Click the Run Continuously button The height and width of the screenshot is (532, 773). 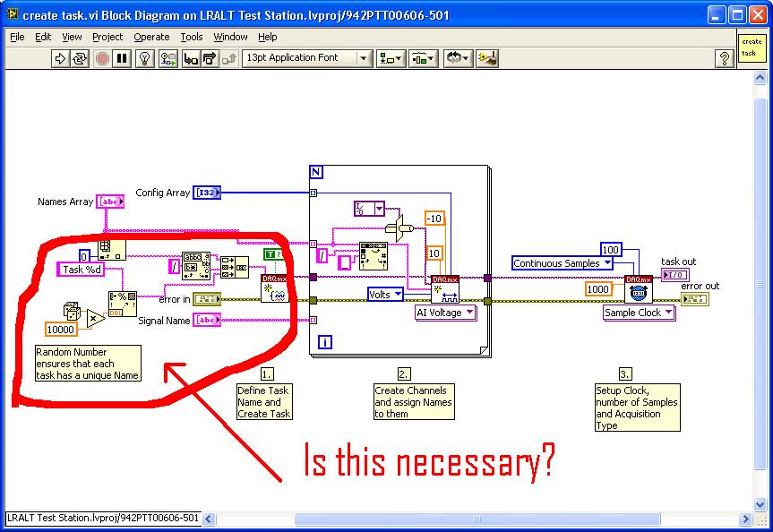[80, 59]
